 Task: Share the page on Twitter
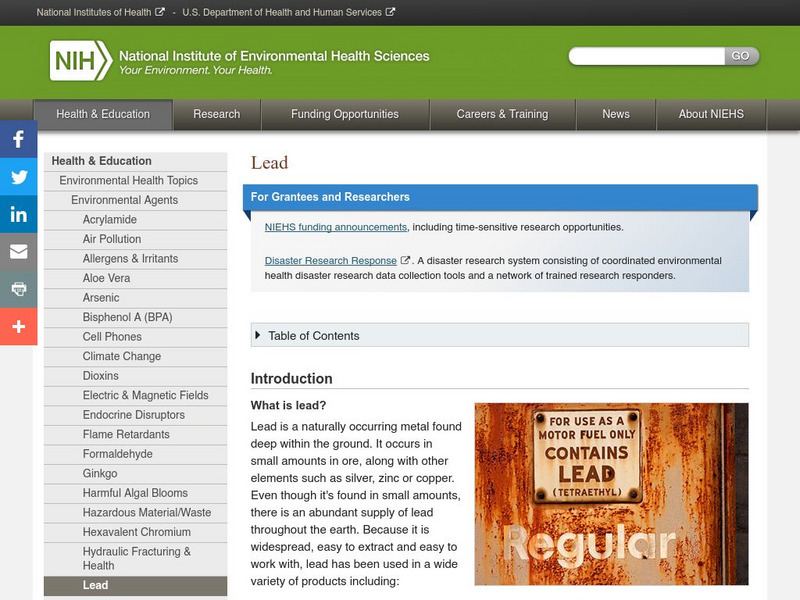pyautogui.click(x=18, y=178)
